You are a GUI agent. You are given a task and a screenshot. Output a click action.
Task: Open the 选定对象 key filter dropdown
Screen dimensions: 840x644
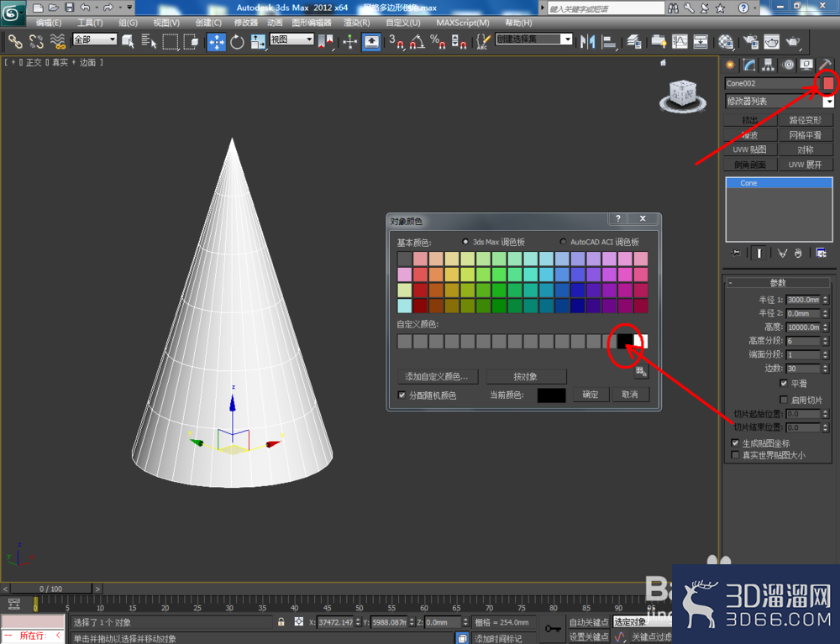[x=642, y=622]
